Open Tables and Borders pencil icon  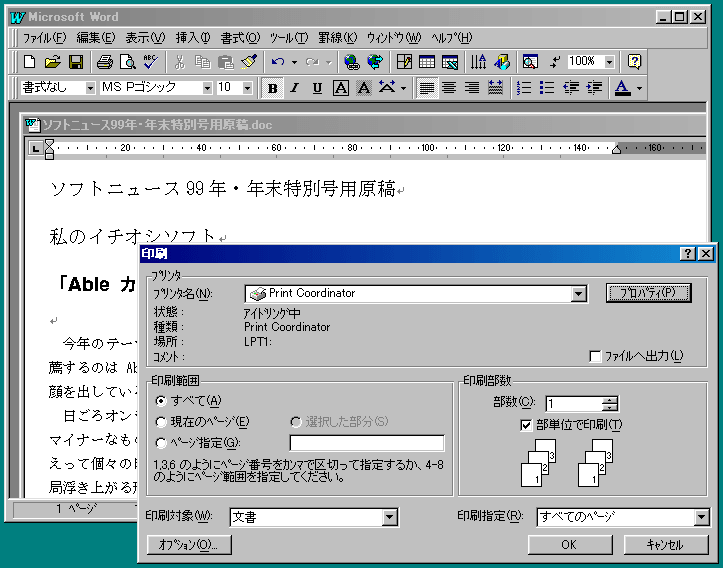pos(404,62)
